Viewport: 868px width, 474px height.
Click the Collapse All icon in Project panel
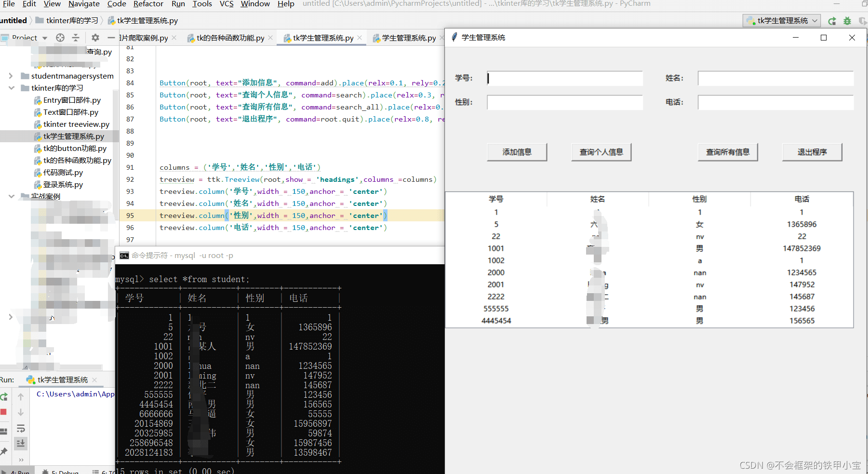pyautogui.click(x=76, y=38)
